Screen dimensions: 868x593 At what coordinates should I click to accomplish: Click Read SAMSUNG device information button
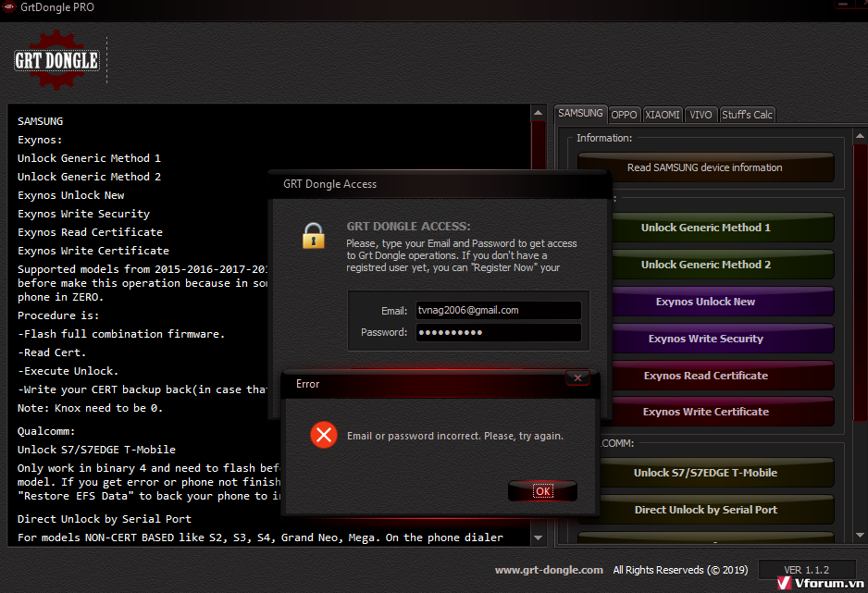pos(705,167)
